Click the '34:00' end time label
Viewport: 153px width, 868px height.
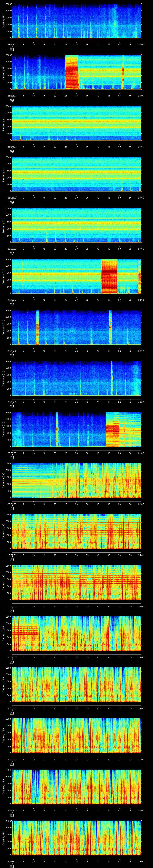pyautogui.click(x=141, y=606)
